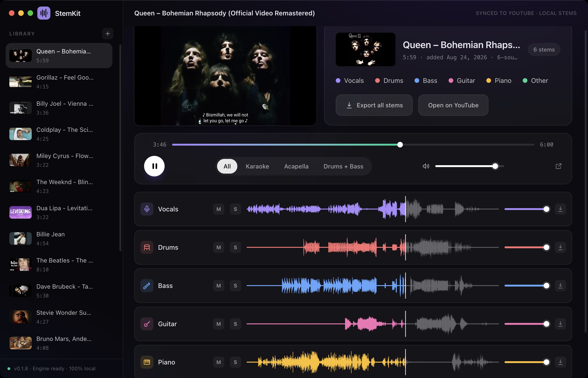Open The Weeknd - Blinding track
This screenshot has width=588, height=378.
(x=59, y=186)
